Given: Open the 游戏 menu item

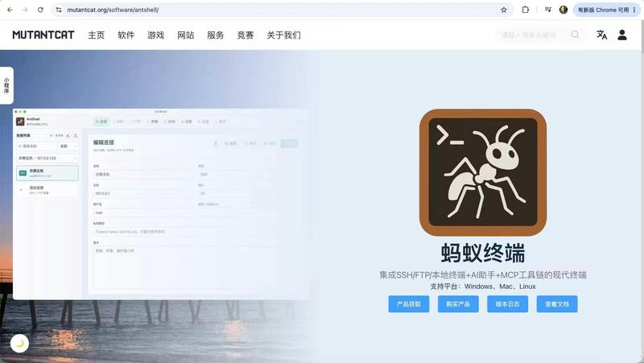Looking at the screenshot, I should [155, 35].
